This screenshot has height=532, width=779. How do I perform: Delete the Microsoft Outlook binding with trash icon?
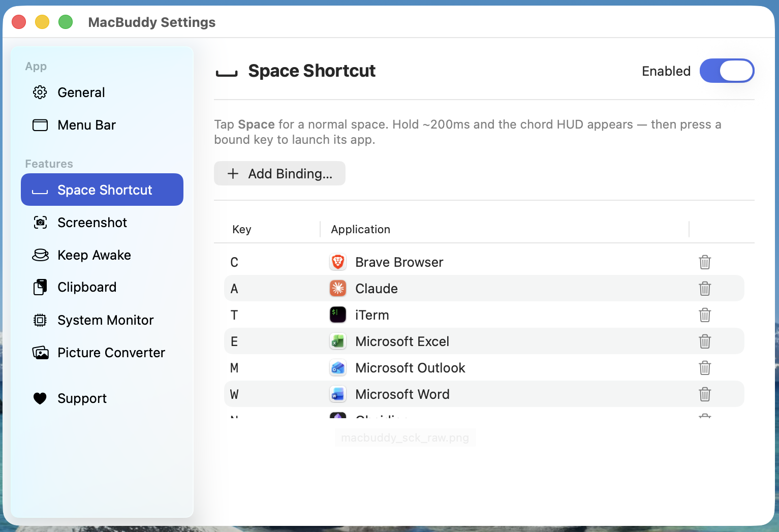pos(705,368)
